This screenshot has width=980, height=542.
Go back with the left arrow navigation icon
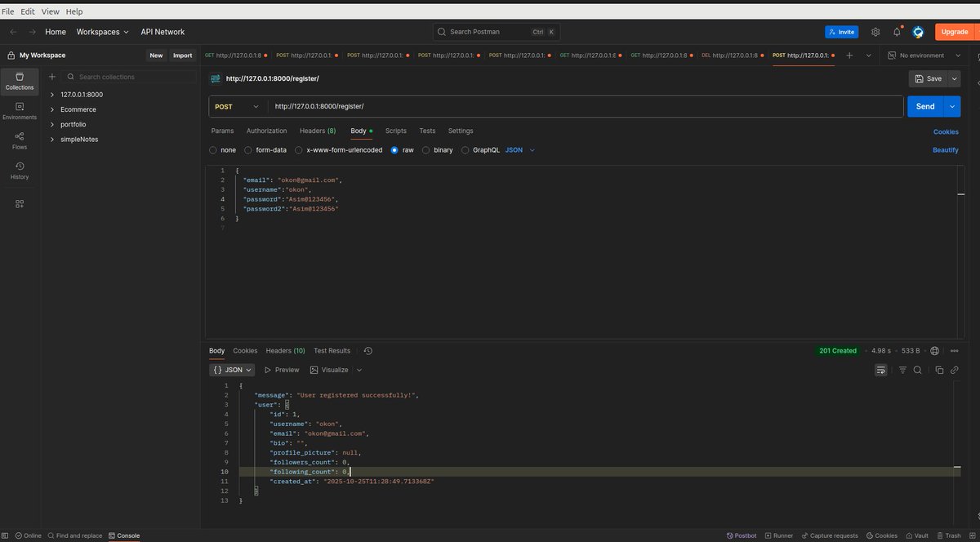pyautogui.click(x=12, y=32)
